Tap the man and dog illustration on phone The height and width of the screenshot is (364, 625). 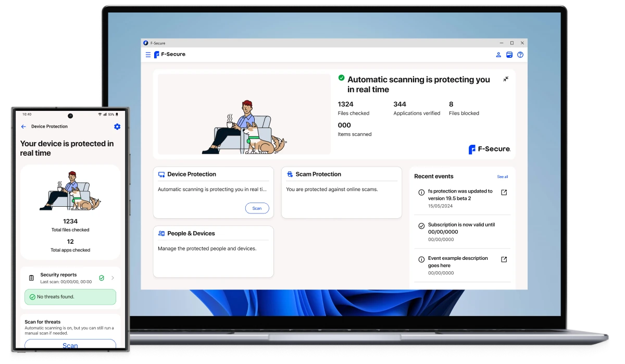pyautogui.click(x=70, y=191)
